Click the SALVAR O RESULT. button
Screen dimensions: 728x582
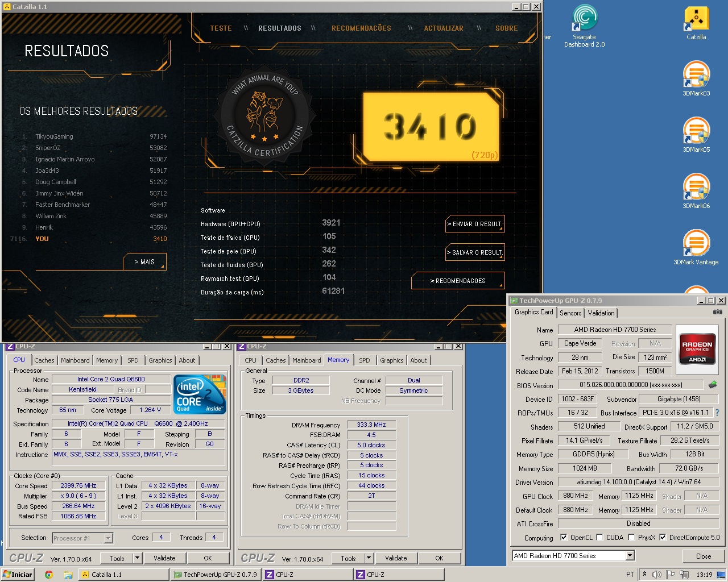pos(475,252)
